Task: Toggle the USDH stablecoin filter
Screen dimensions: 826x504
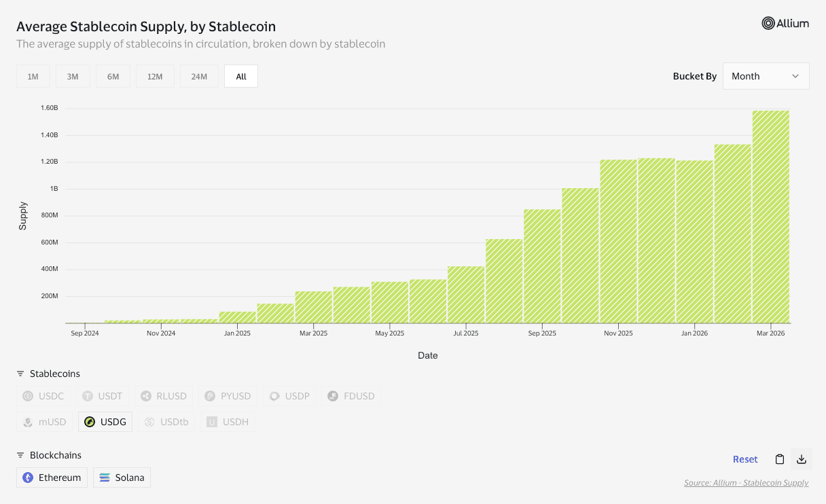Action: [x=228, y=422]
